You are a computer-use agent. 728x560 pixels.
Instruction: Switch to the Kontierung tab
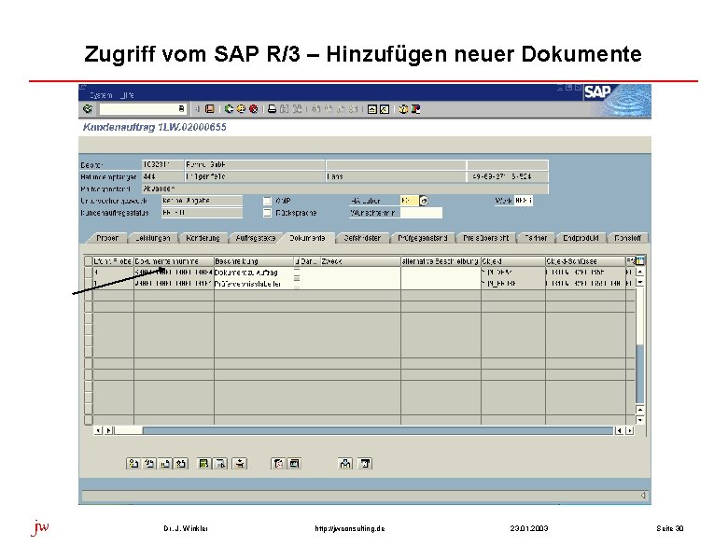coord(203,238)
